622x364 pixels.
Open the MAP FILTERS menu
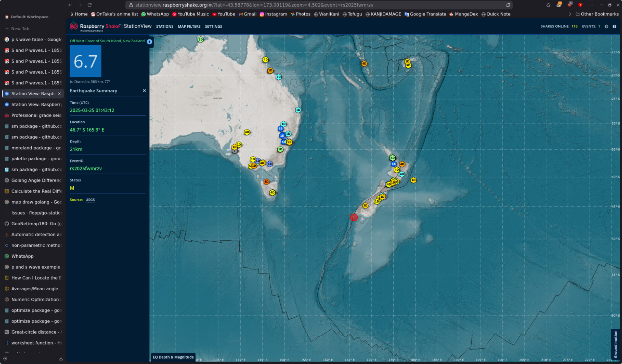(x=189, y=27)
